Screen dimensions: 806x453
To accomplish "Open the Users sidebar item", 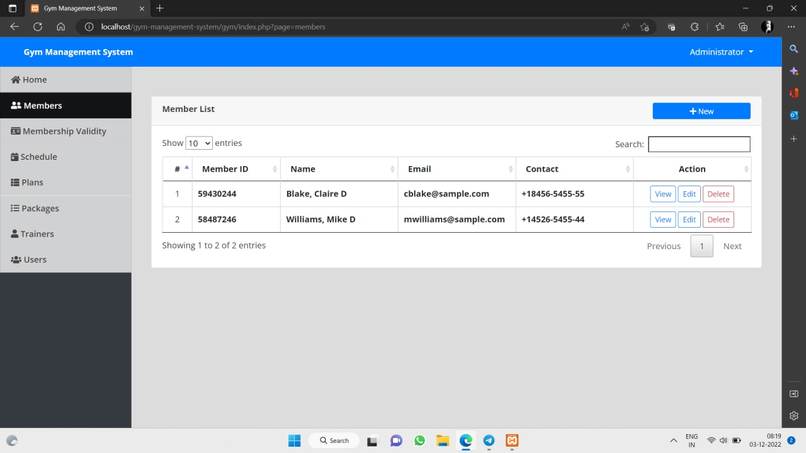I will point(65,260).
